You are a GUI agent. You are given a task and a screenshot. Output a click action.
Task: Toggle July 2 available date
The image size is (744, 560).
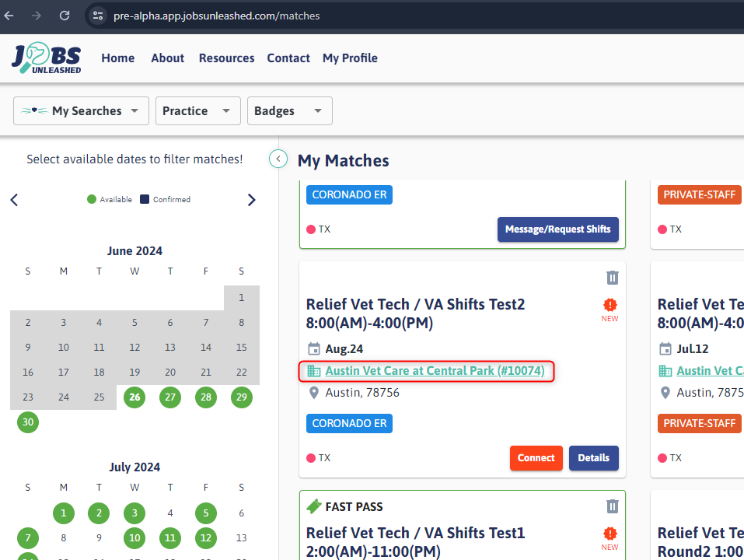tap(99, 513)
